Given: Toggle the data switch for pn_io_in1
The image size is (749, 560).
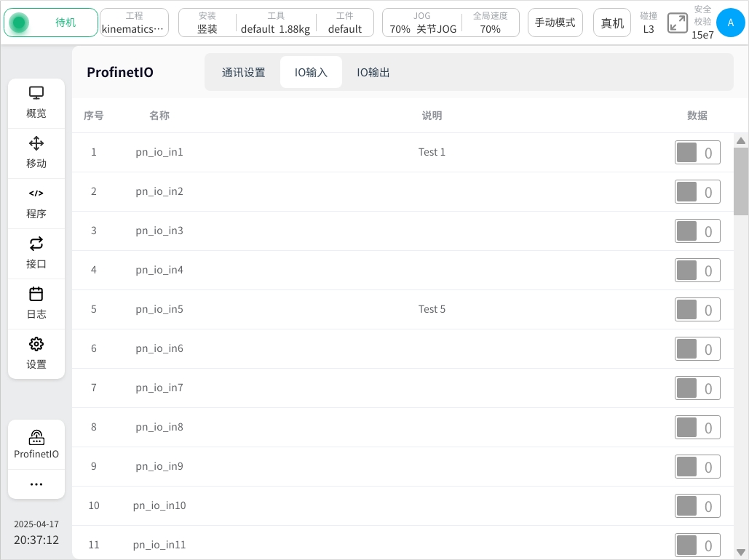Looking at the screenshot, I should [x=697, y=153].
